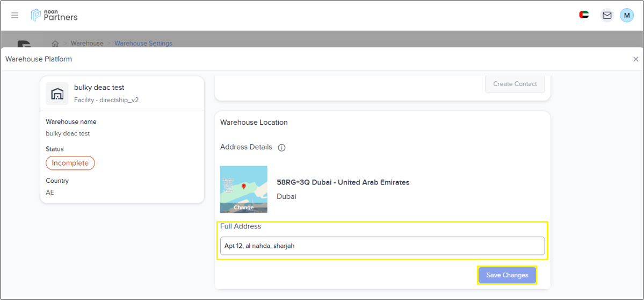Viewport: 644px width, 300px height.
Task: Navigate to the Warehouse breadcrumb
Action: 87,43
